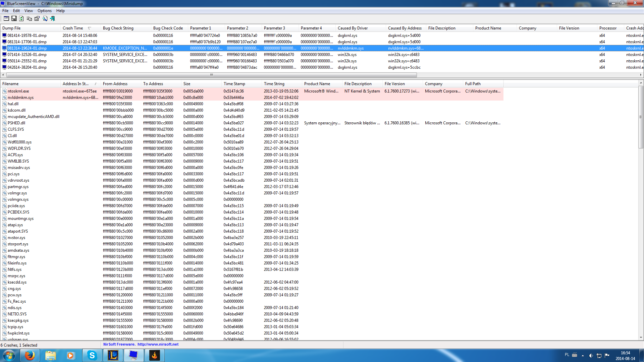Click the file icon next to fltmgr.sys
The height and width of the screenshot is (362, 644).
[x=4, y=257]
